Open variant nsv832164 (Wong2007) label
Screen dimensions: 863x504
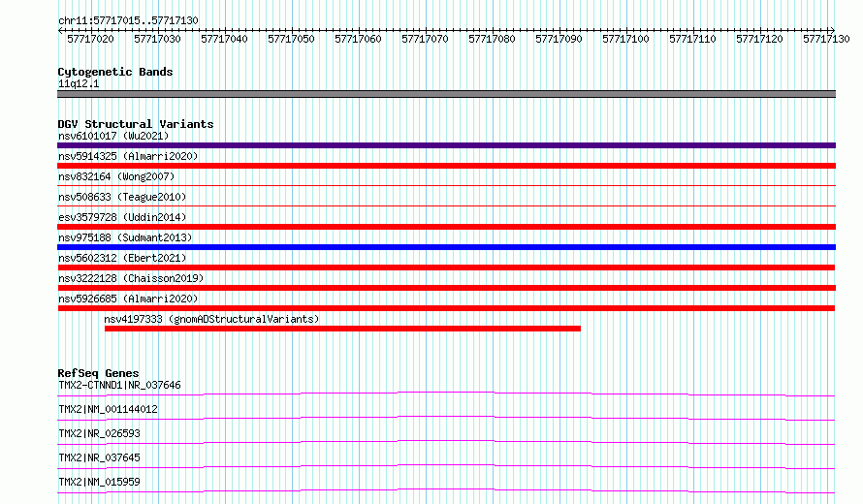coord(116,176)
